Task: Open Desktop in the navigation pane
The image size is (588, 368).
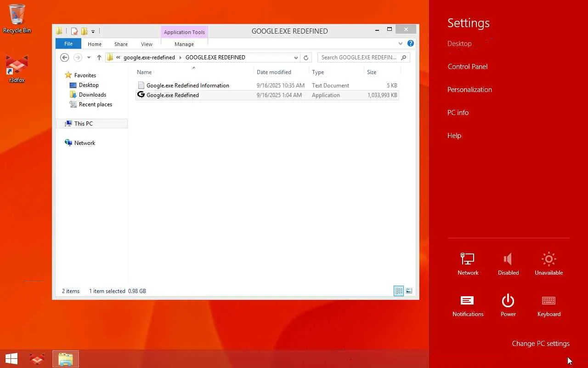Action: pos(89,85)
